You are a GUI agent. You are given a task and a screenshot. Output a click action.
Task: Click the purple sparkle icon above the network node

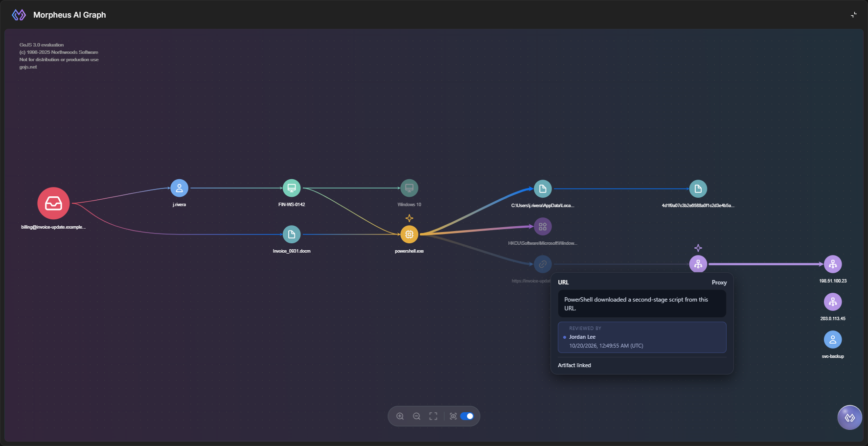pyautogui.click(x=698, y=248)
